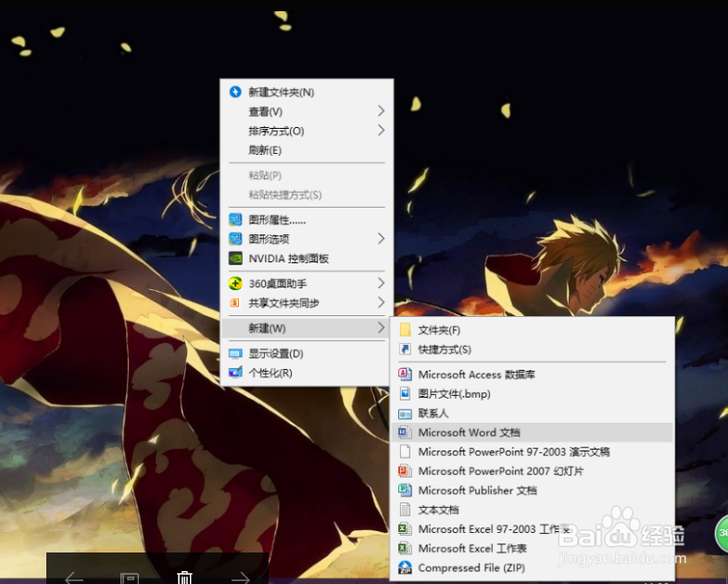The image size is (728, 584).
Task: Expand the 查看(V) submenu arrow
Action: click(382, 111)
